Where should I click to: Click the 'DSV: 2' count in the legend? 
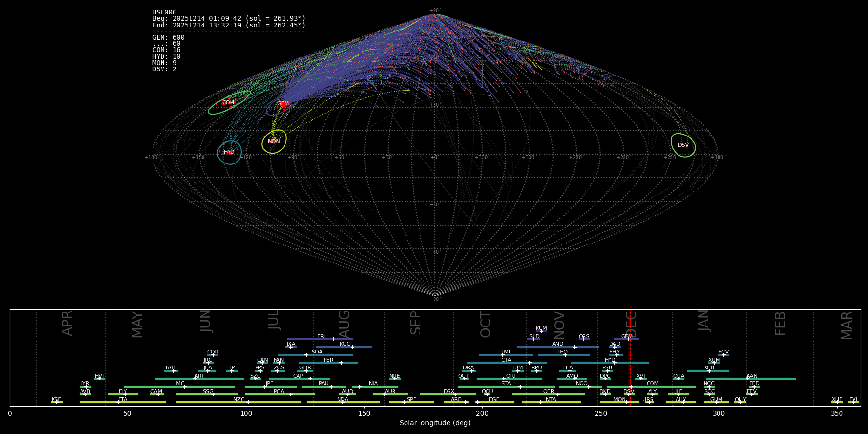pyautogui.click(x=164, y=69)
